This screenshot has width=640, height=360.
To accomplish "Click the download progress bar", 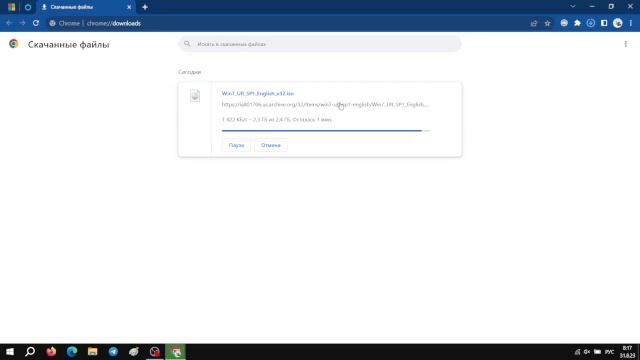I will [325, 131].
